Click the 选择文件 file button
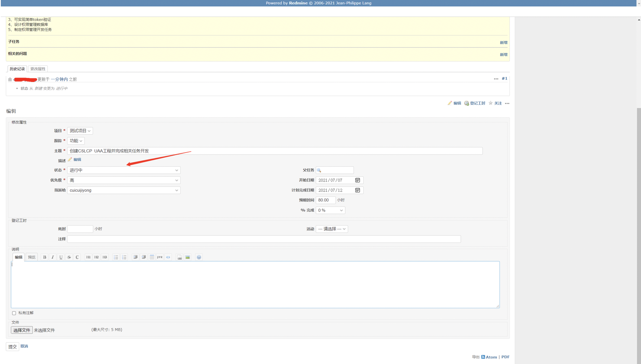The height and width of the screenshot is (364, 641). (x=21, y=330)
